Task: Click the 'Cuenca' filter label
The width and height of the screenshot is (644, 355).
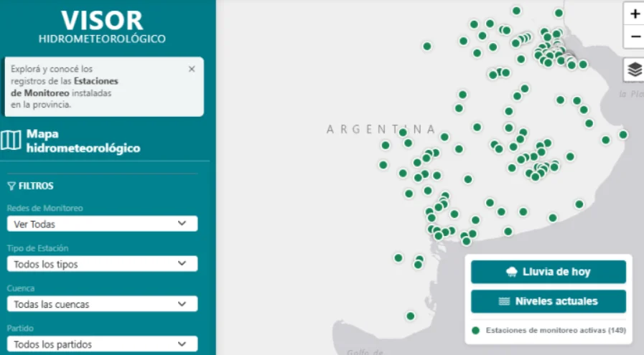Action: pos(21,288)
